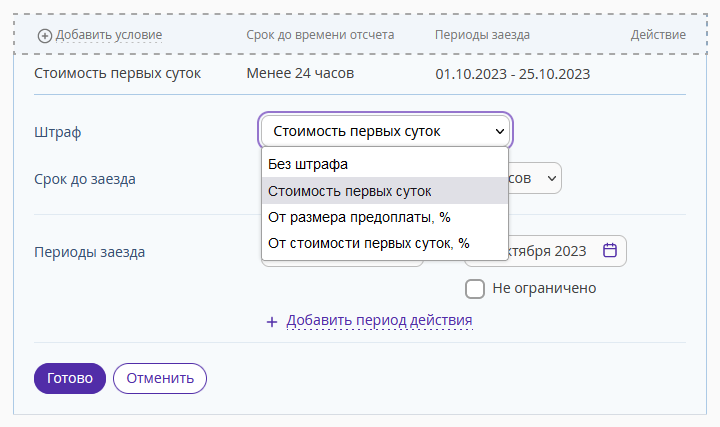This screenshot has width=720, height=427.
Task: Choose Без штрафа from the list
Action: [x=385, y=164]
